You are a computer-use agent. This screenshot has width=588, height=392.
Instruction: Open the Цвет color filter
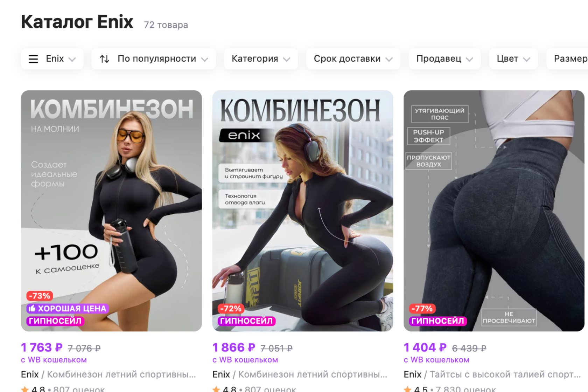tap(513, 59)
